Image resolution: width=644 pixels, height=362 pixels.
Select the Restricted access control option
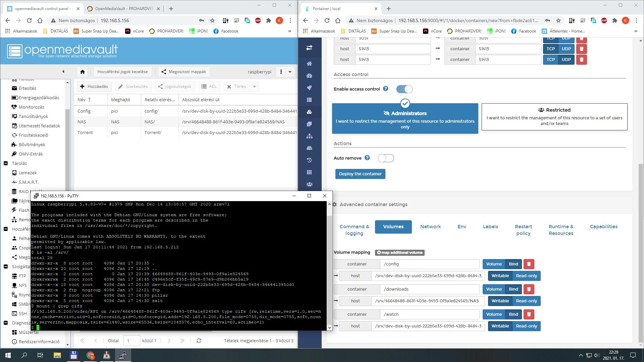[x=554, y=117]
